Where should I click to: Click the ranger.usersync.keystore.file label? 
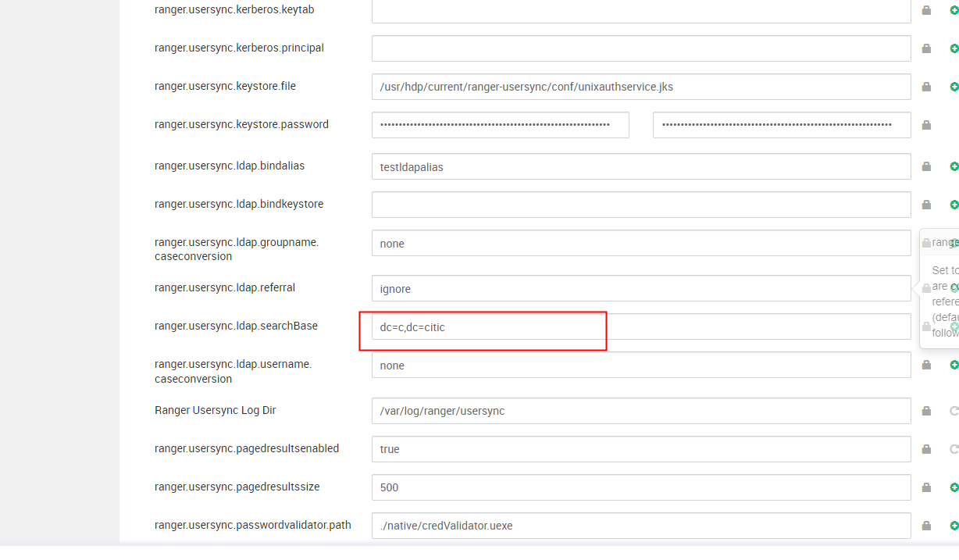point(225,86)
